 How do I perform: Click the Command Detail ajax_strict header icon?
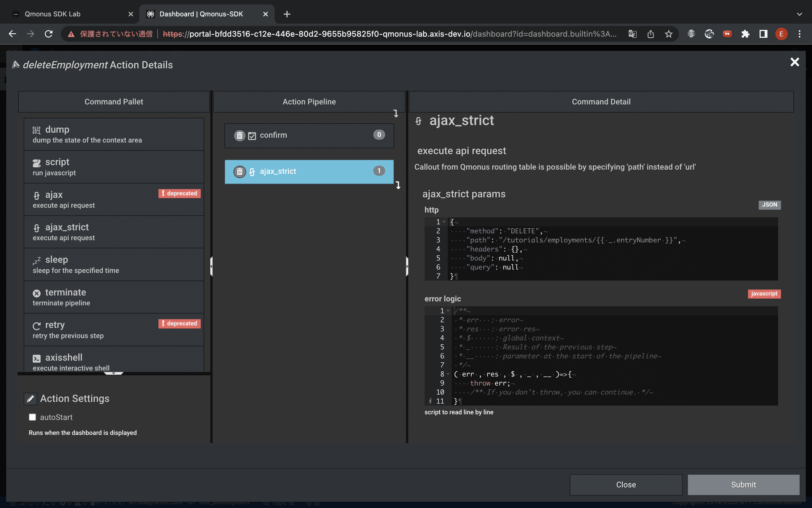[x=418, y=121]
